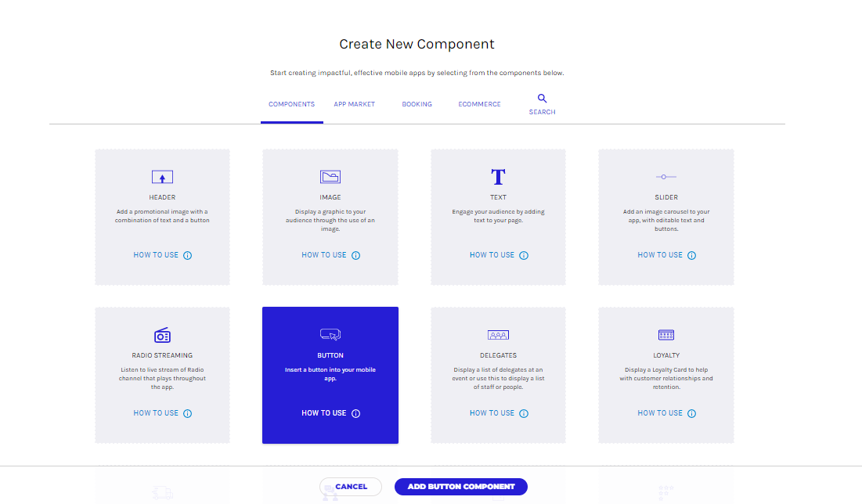862x504 pixels.
Task: Open How To Use for Image
Action: pos(324,255)
